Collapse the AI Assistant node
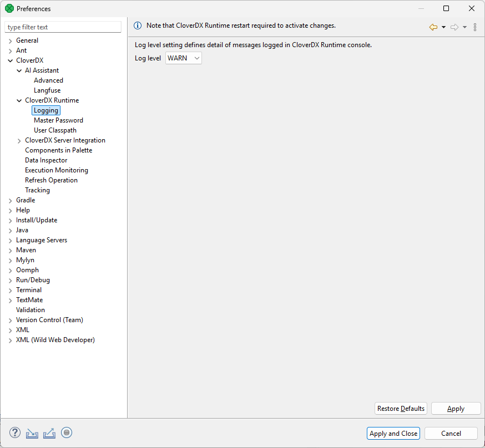 [19, 71]
